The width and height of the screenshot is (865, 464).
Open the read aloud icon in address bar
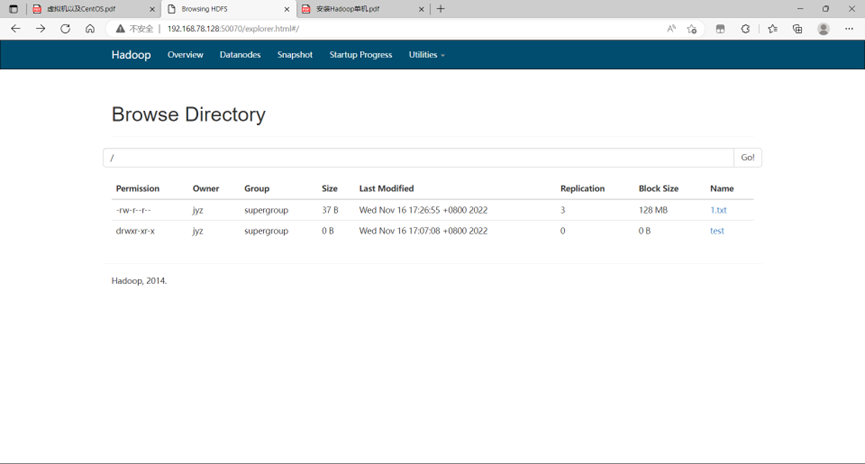click(x=671, y=29)
